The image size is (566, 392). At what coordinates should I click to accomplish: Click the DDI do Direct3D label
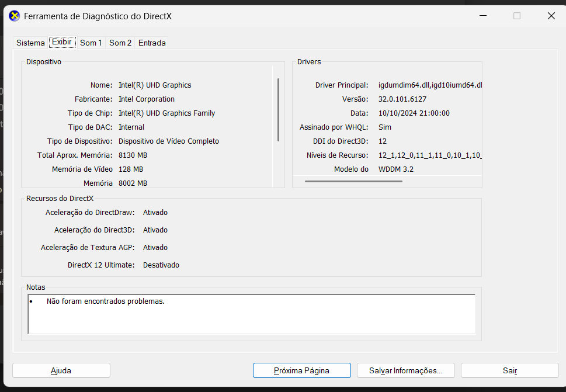(x=341, y=141)
